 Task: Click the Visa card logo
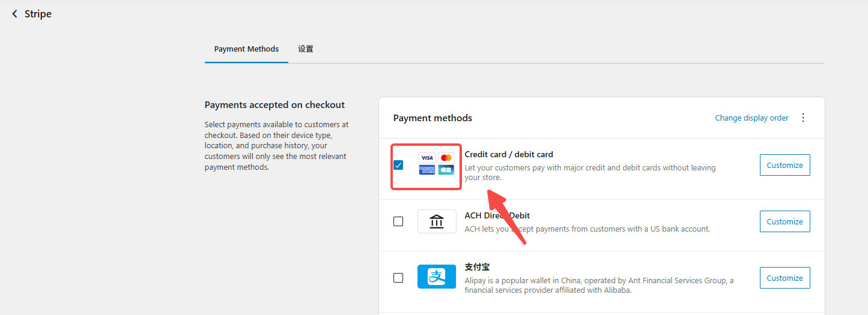coord(427,158)
